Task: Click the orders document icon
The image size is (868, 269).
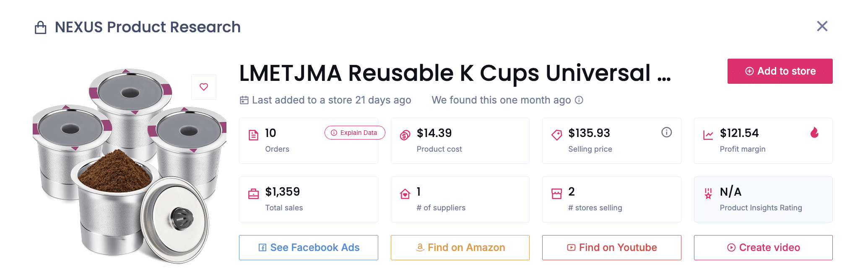Action: coord(254,134)
